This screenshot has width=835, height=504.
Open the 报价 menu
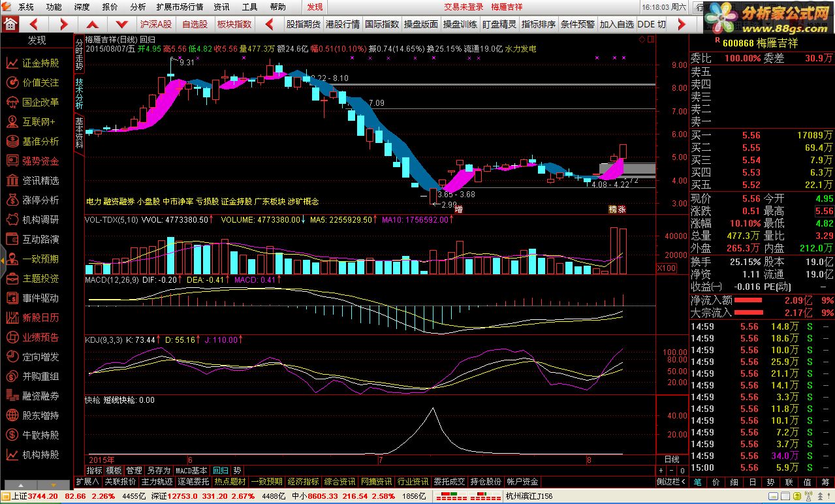(110, 7)
